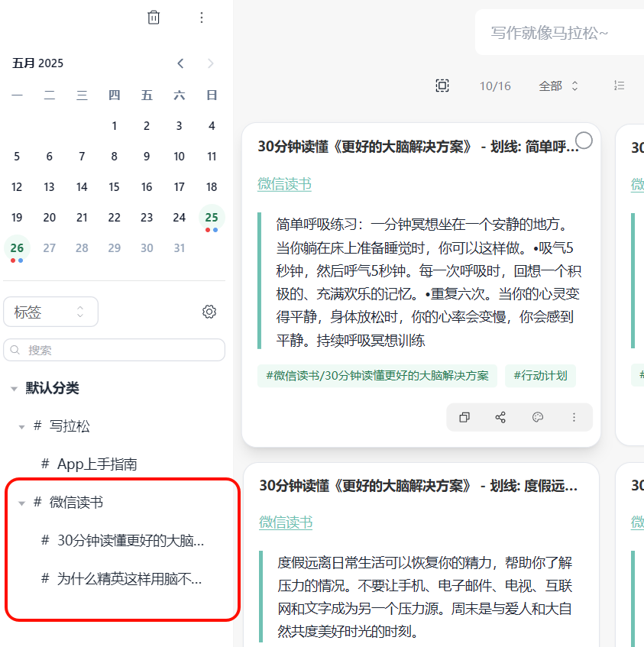Click #微信读书/30分钟读懂更好的大脑解决方案 tag chip

point(377,376)
